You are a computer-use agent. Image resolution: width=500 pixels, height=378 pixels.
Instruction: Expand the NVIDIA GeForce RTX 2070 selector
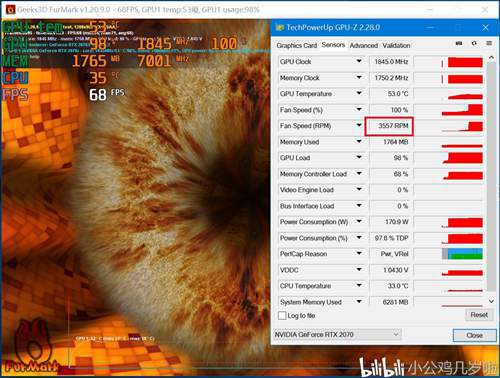337,334
